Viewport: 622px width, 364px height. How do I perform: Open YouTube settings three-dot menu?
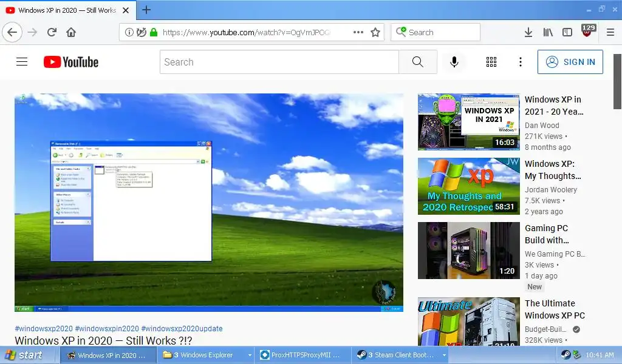[521, 62]
